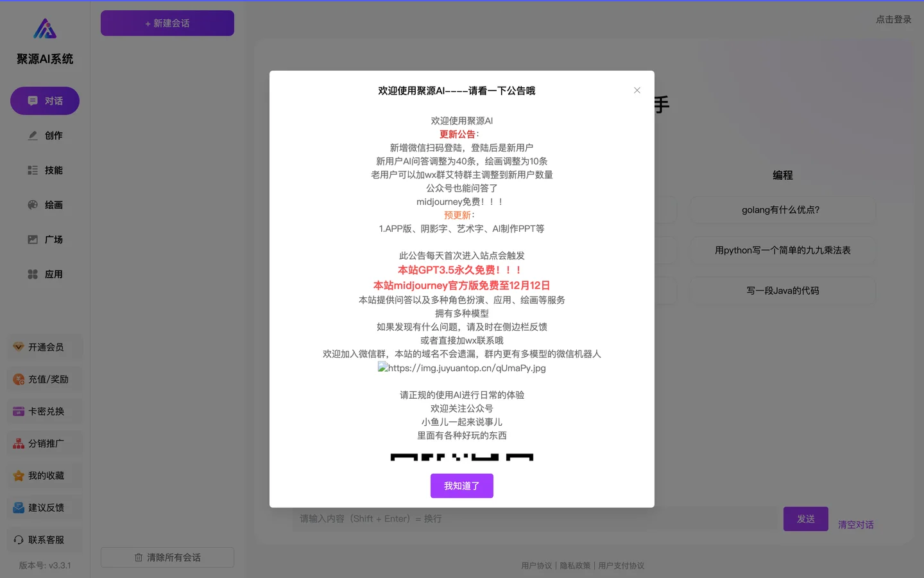Start a new chat with 新建会话

167,23
